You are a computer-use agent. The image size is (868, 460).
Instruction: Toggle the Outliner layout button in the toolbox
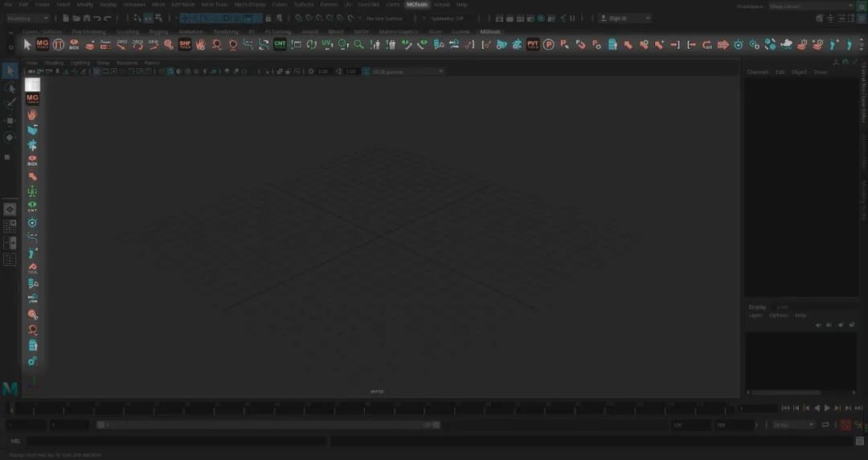point(10,260)
